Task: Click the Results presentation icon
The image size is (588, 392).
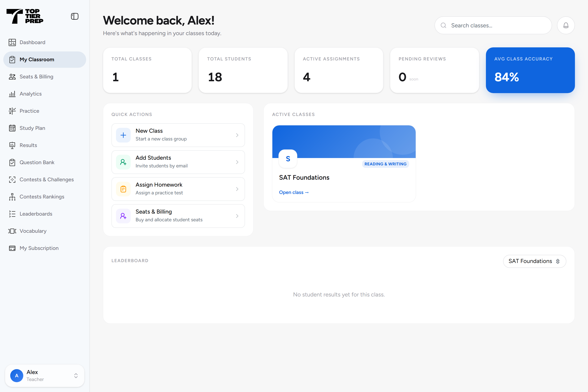Action: click(x=12, y=145)
